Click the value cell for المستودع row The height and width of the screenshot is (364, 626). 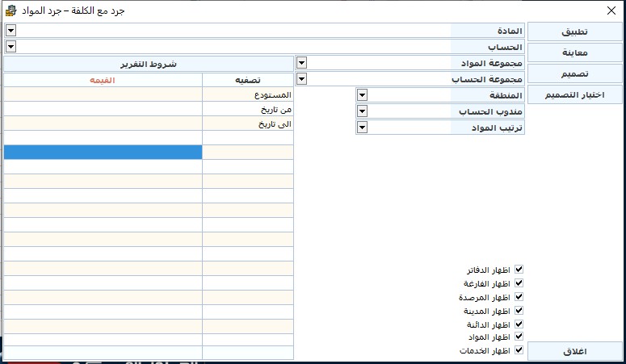pyautogui.click(x=103, y=94)
